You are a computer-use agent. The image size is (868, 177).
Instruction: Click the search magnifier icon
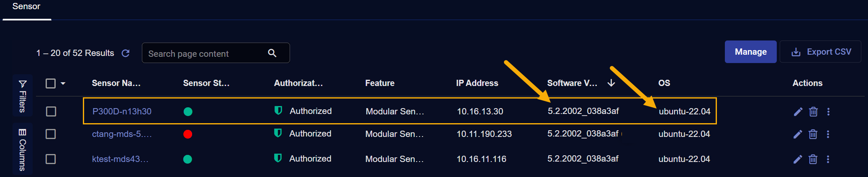[x=272, y=53]
